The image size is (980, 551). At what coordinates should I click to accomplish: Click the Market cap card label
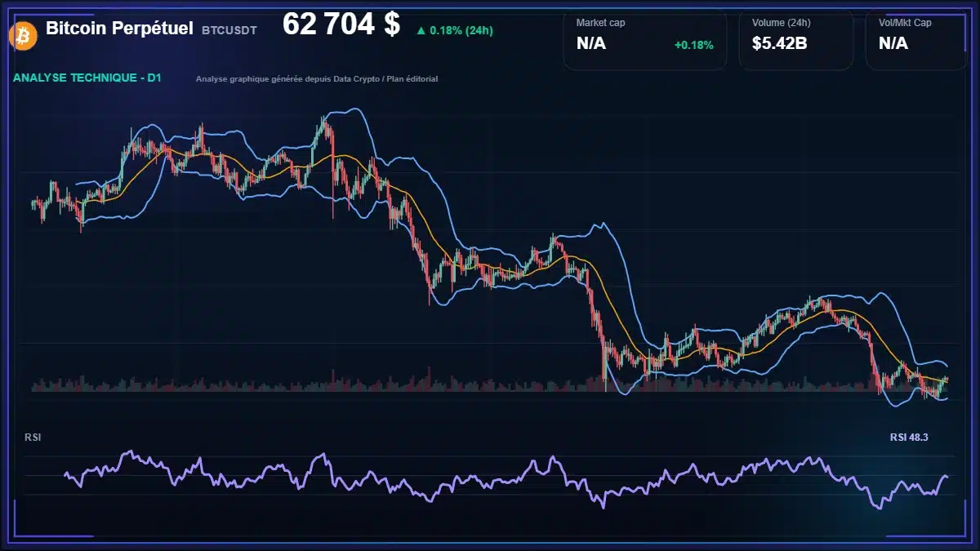point(600,23)
